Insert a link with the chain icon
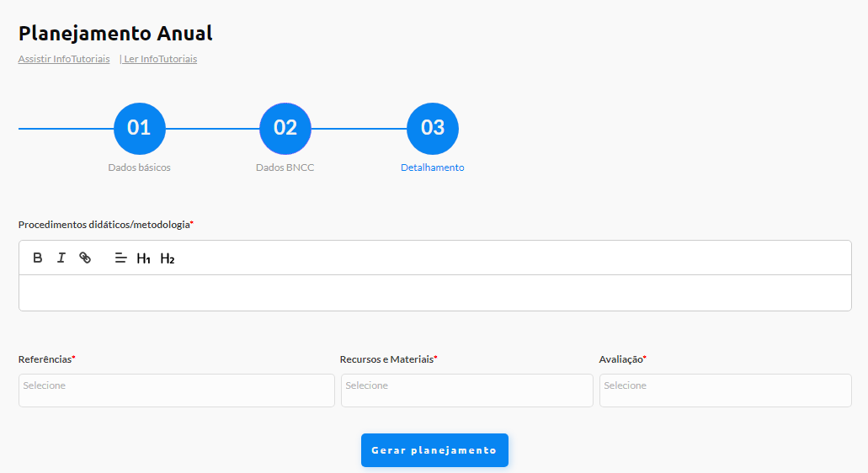 tap(85, 258)
